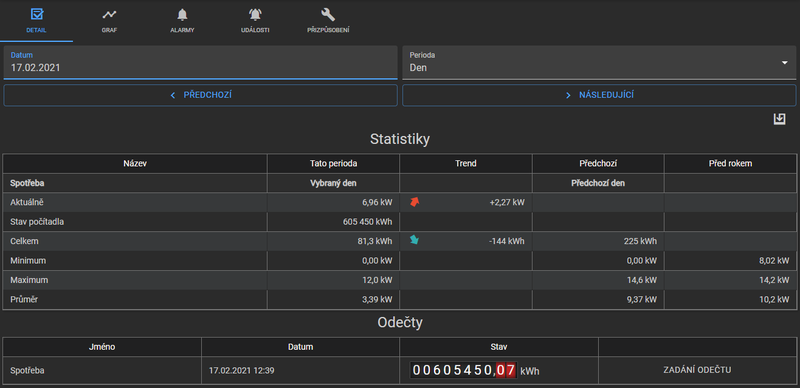This screenshot has height=388, width=800.
Task: Select the Stav počítadla row
Action: 399,222
